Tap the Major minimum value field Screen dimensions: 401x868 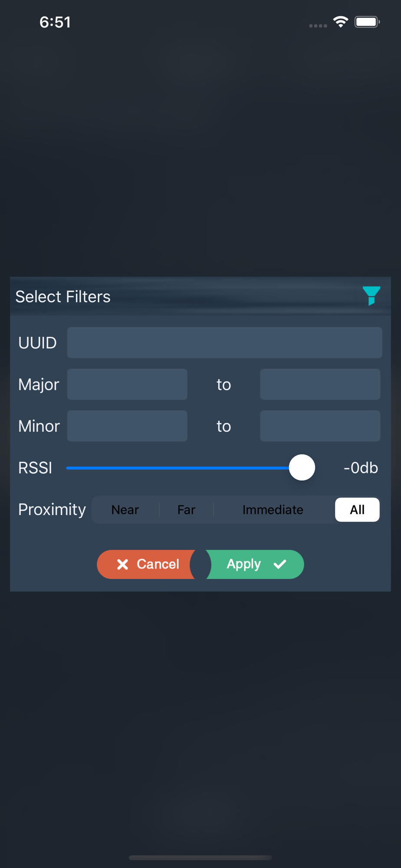point(127,384)
